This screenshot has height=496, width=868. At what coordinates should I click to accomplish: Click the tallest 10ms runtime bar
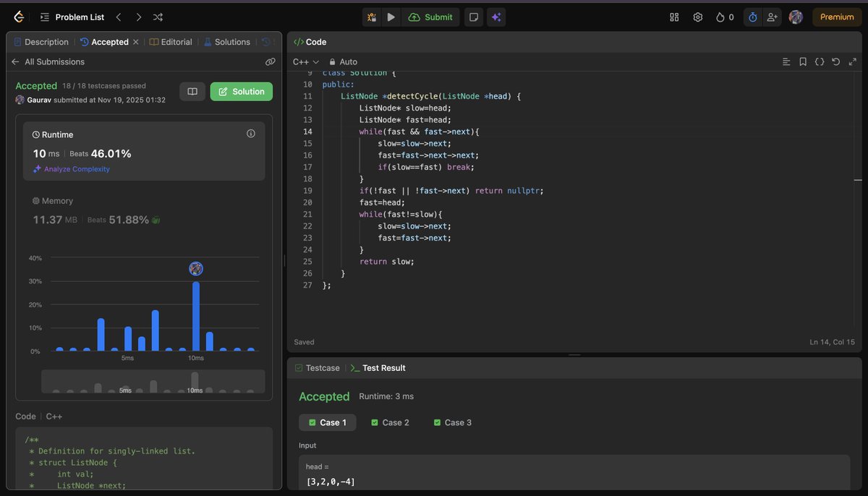[x=195, y=316]
